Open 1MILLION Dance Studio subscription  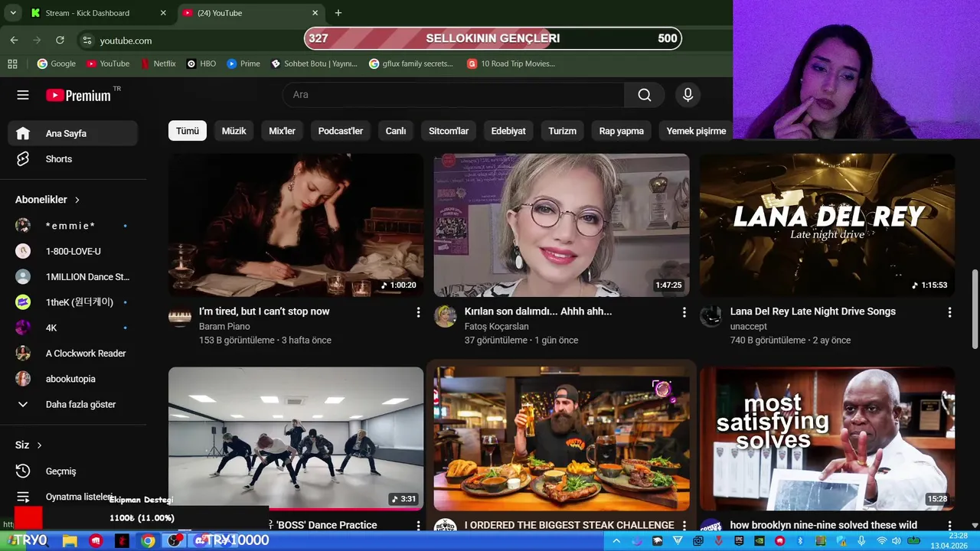point(73,277)
